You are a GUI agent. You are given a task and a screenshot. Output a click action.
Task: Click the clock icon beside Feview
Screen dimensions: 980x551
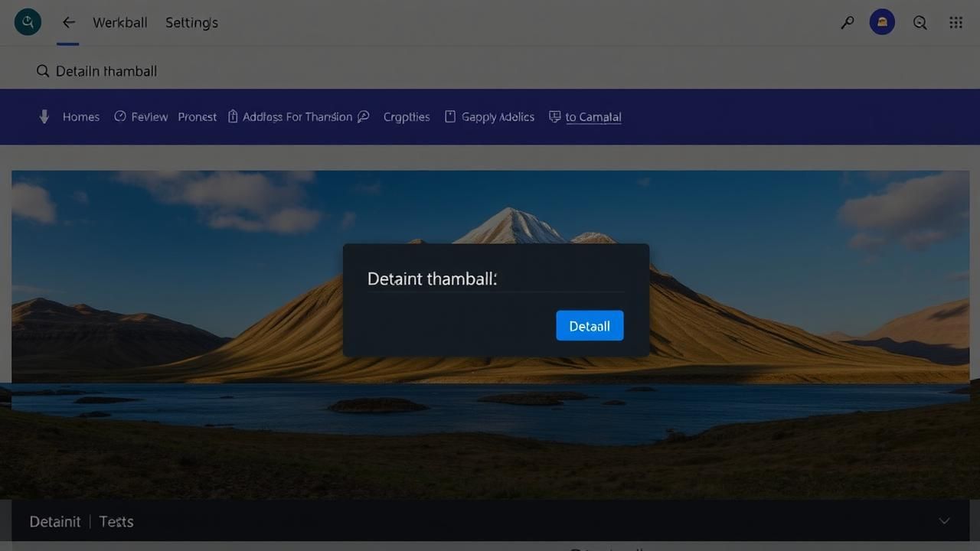pos(120,116)
